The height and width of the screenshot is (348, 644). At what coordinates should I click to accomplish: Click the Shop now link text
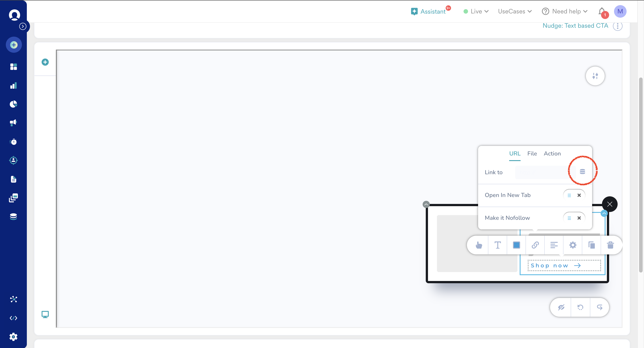click(x=549, y=265)
